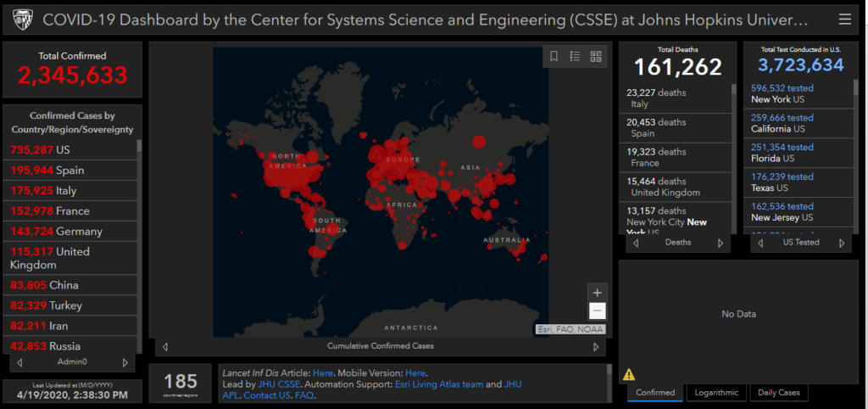Screen dimensions: 868x409
Task: Click the Total Deaths 161,262 figure
Action: (677, 67)
